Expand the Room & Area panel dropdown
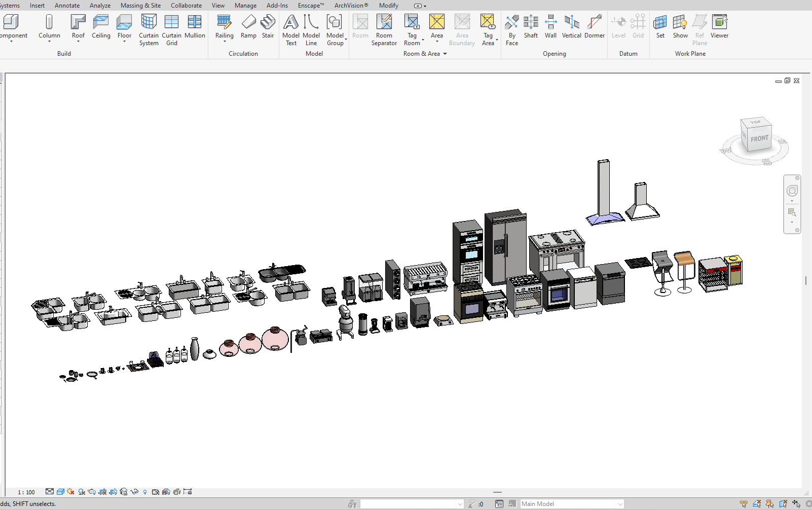812x510 pixels. click(x=445, y=54)
